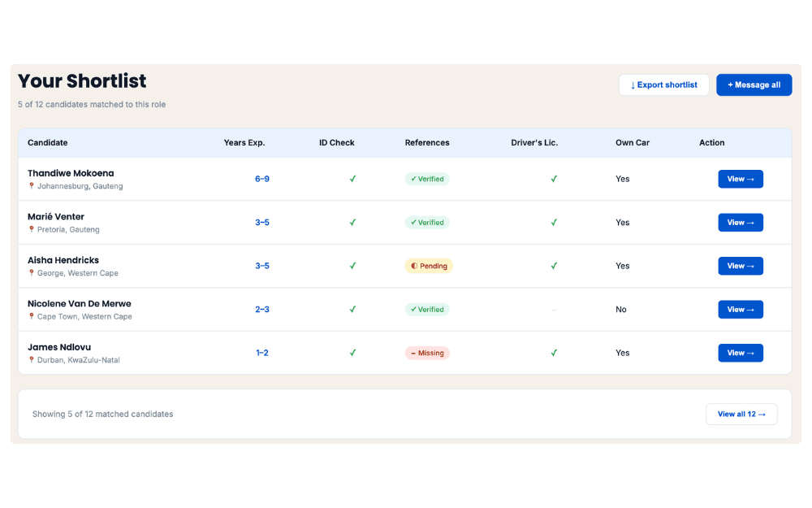The image size is (812, 508).
Task: Click Thandiwe Mokoena's location pin icon
Action: point(31,185)
